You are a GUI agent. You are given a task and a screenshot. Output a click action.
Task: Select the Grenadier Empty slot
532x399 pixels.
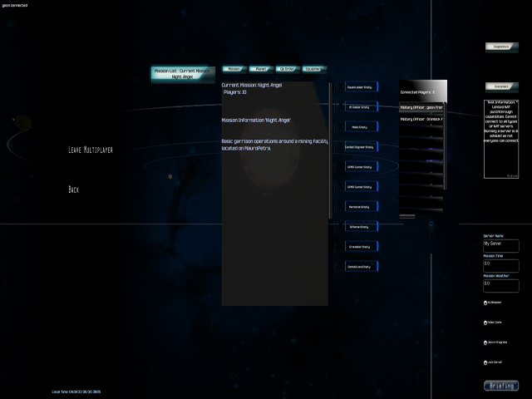362,247
